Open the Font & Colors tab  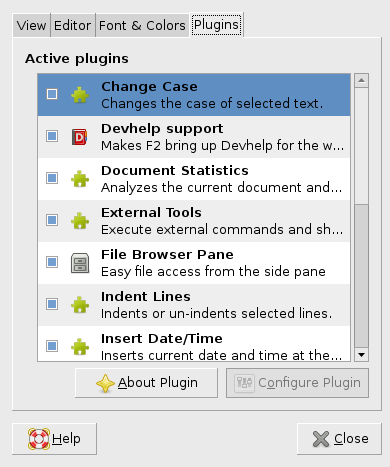click(142, 25)
